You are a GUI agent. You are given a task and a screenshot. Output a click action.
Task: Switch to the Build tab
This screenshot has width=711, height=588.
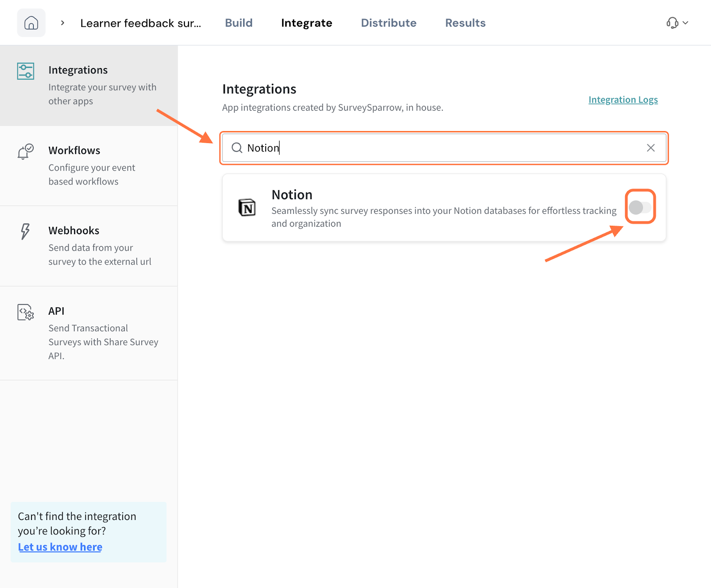click(239, 23)
